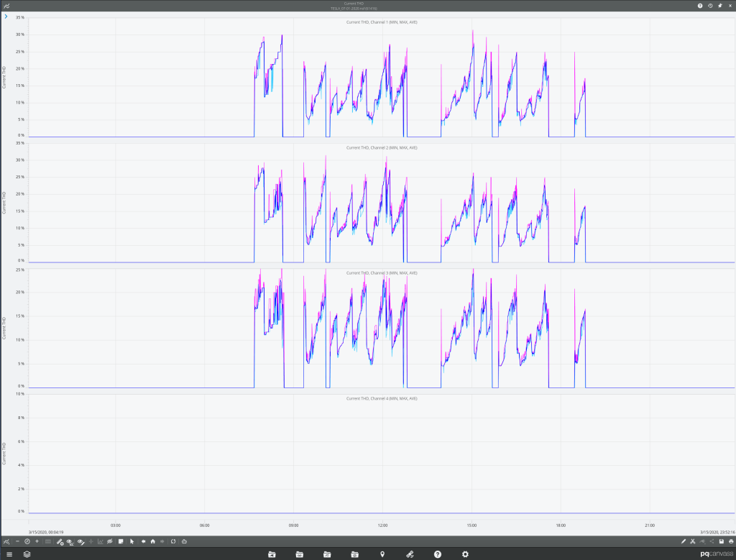Open the hamburger menu at the bottom left

pyautogui.click(x=9, y=554)
